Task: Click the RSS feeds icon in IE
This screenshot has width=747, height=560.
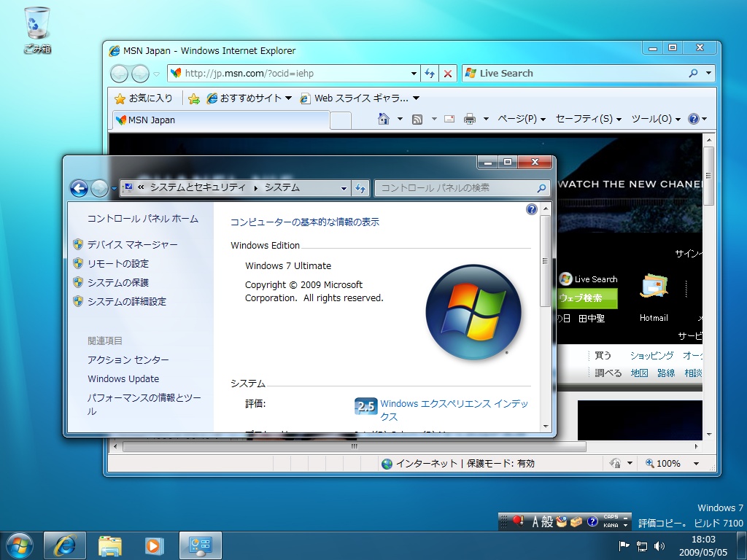Action: tap(417, 119)
